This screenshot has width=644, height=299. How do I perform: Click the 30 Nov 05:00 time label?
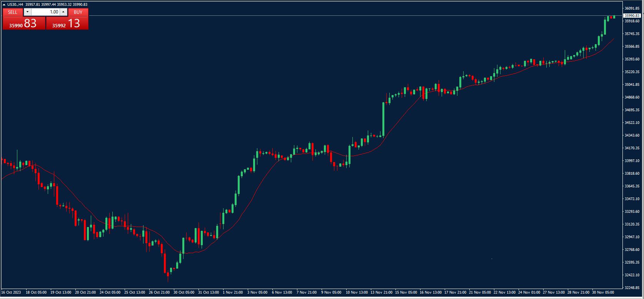pyautogui.click(x=603, y=292)
